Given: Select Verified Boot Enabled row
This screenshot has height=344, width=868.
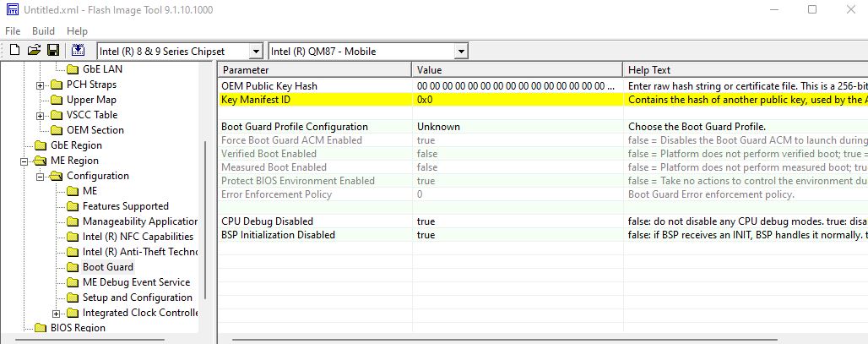Looking at the screenshot, I should [543, 154].
